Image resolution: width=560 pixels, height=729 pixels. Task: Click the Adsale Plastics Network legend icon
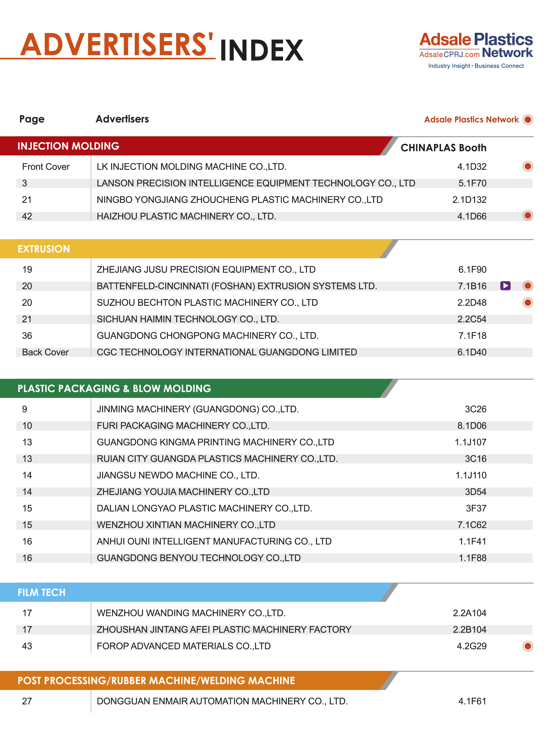pyautogui.click(x=528, y=119)
